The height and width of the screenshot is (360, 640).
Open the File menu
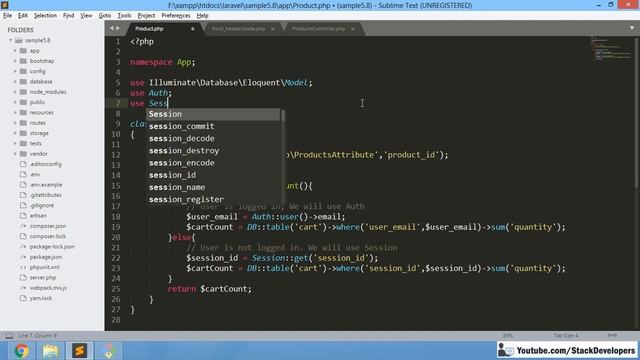7,16
